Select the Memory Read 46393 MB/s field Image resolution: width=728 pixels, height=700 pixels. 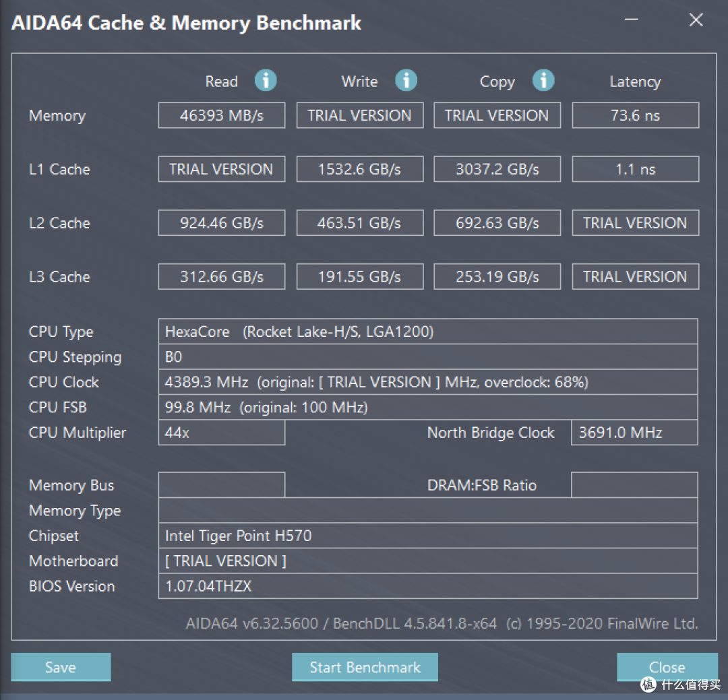222,115
